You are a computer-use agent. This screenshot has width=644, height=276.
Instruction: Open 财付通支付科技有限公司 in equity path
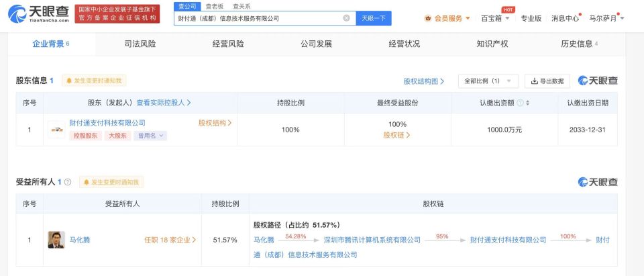tap(508, 240)
